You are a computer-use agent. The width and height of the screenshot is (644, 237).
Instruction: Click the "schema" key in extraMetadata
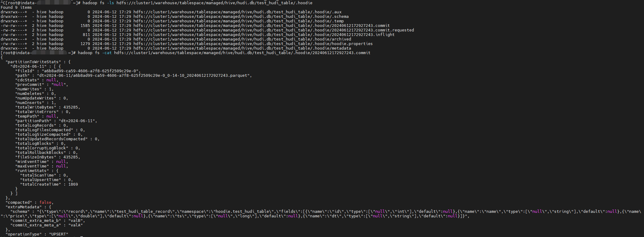point(20,212)
